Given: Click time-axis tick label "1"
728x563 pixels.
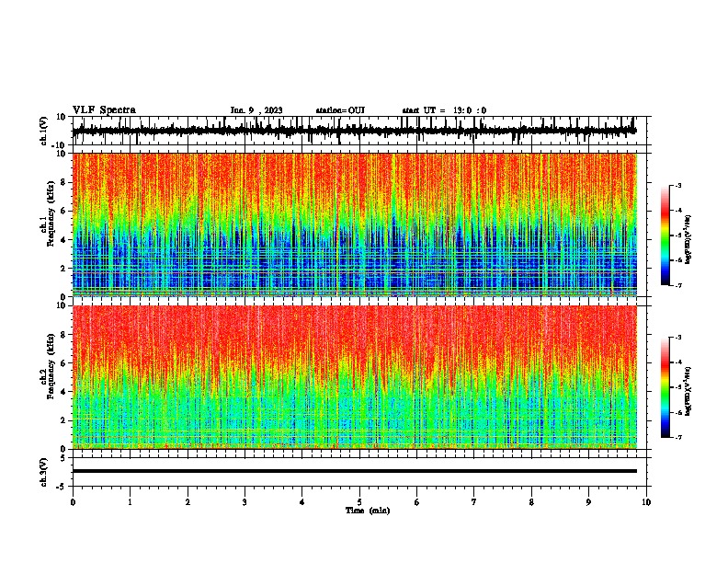Looking at the screenshot, I should (130, 502).
